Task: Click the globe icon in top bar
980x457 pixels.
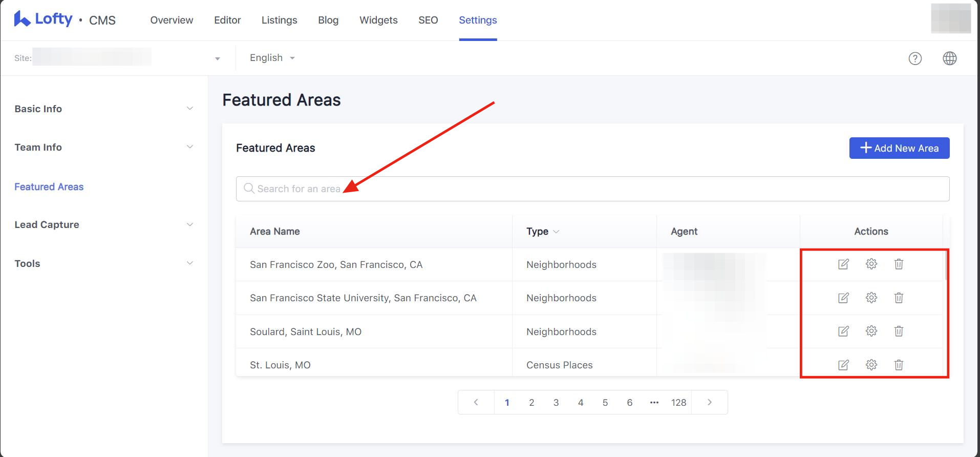Action: 949,58
